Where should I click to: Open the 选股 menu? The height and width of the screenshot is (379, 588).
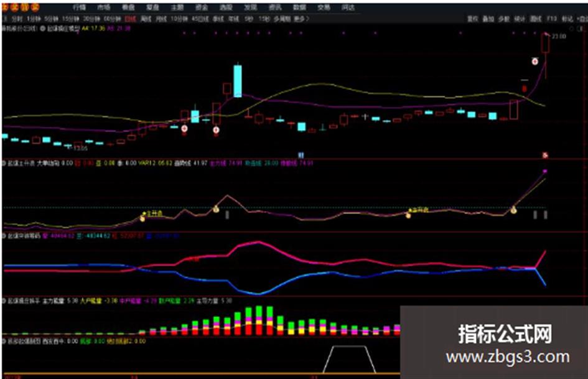(x=226, y=7)
